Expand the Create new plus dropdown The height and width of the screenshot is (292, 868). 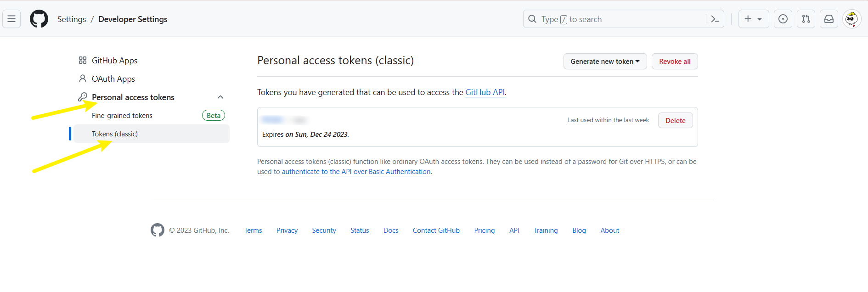[x=753, y=19]
